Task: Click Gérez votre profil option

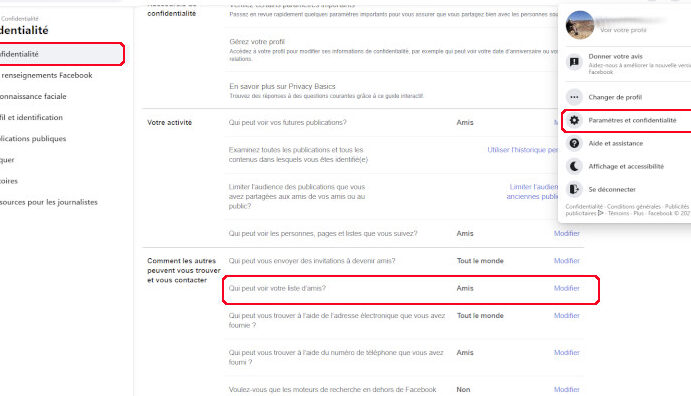Action: point(257,42)
